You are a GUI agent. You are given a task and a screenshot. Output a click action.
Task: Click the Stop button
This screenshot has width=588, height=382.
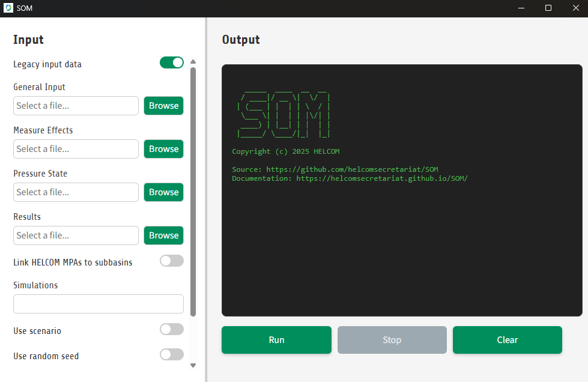pyautogui.click(x=392, y=339)
